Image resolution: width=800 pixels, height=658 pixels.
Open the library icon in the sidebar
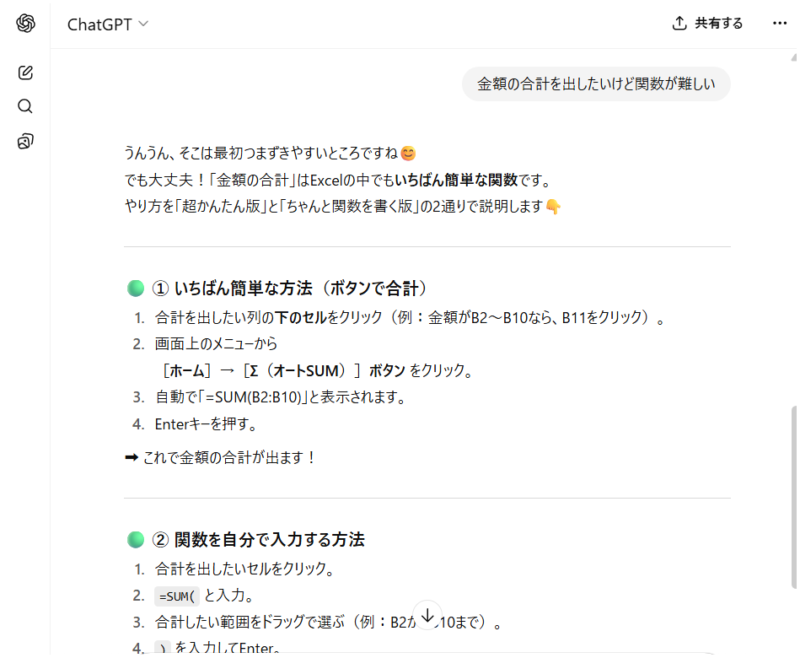(x=26, y=141)
